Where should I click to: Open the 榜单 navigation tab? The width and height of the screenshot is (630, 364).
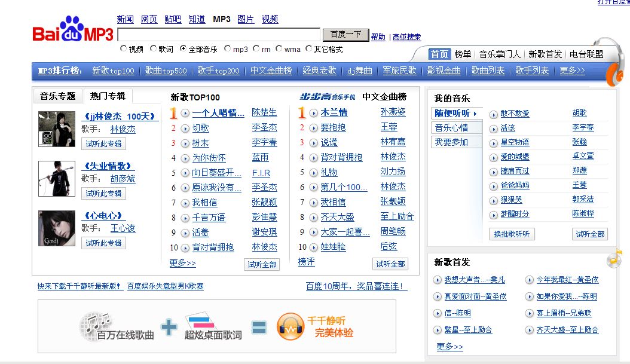click(x=463, y=54)
